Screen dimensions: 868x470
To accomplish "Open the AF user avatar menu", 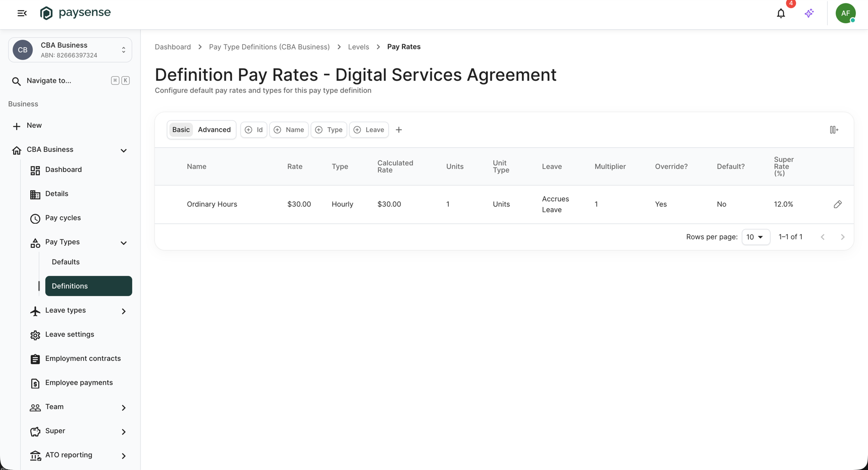I will coord(845,13).
